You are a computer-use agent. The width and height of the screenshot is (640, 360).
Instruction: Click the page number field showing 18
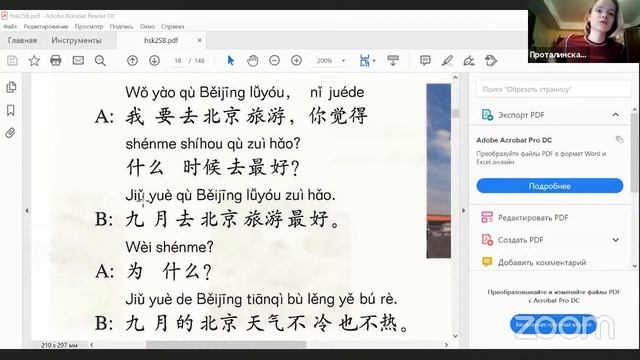pyautogui.click(x=178, y=61)
